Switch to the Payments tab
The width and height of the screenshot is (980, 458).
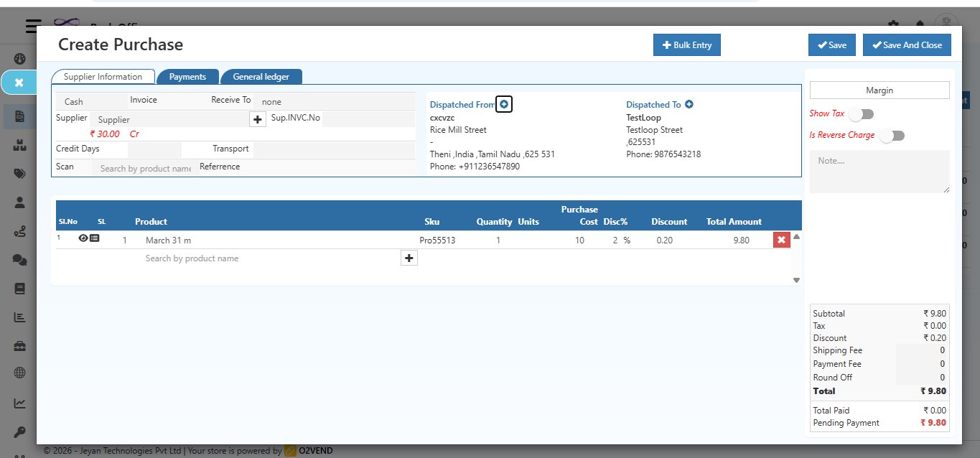(x=187, y=76)
